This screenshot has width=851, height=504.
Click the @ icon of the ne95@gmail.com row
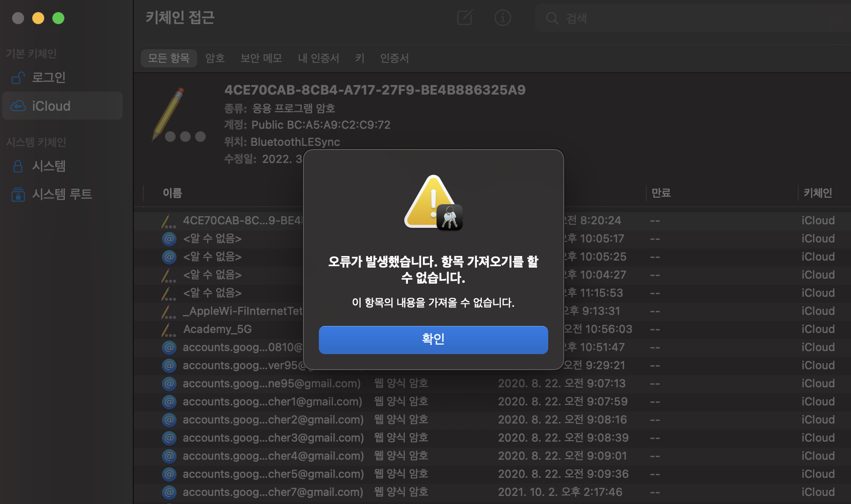(x=169, y=383)
